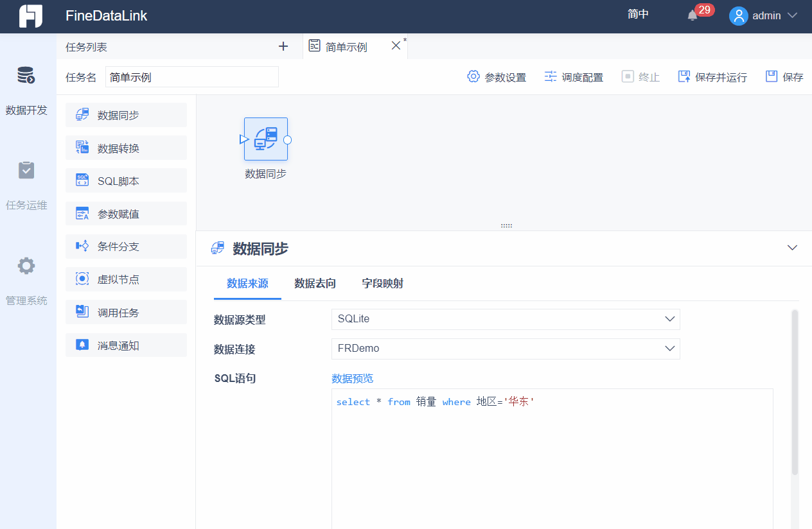Switch language via 简中 selector

[638, 15]
